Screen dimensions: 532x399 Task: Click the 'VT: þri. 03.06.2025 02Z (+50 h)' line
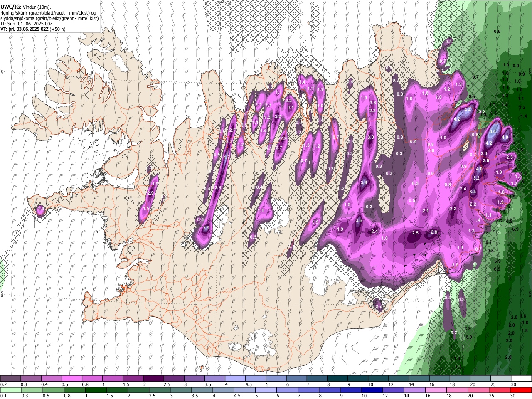[x=33, y=30]
